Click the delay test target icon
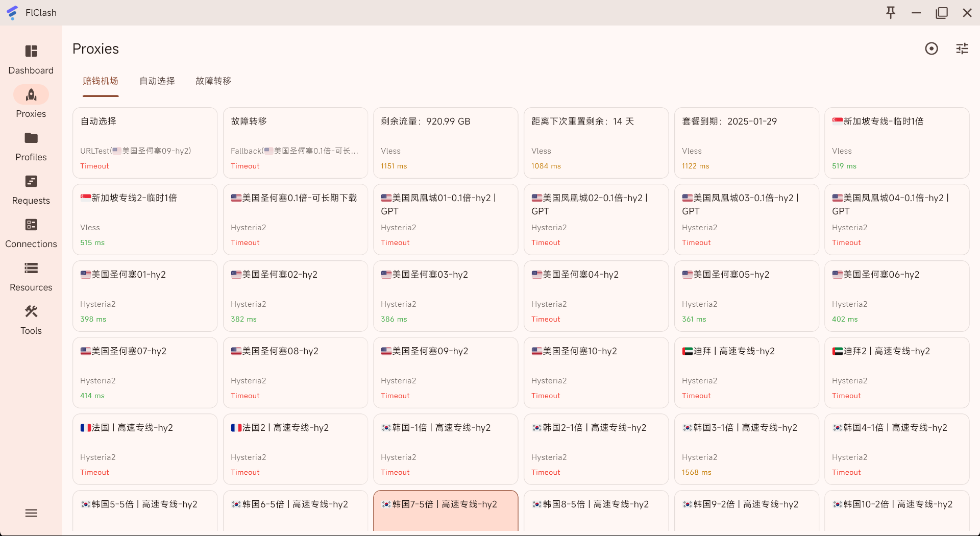 pos(932,48)
